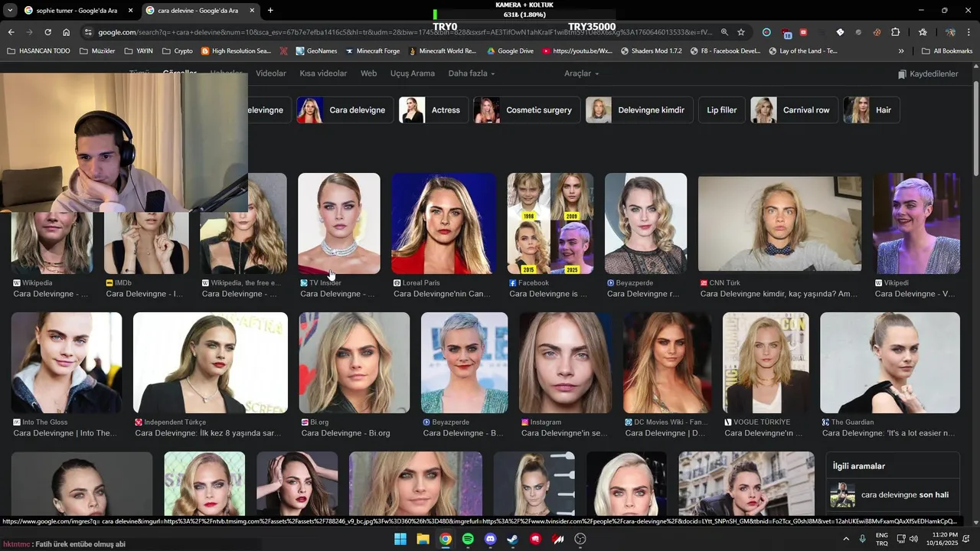Open Discord from the taskbar
The width and height of the screenshot is (980, 551).
click(491, 539)
